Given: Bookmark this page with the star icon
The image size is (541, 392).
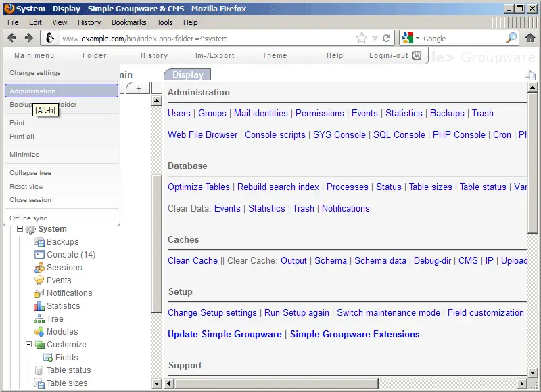Looking at the screenshot, I should pos(362,38).
